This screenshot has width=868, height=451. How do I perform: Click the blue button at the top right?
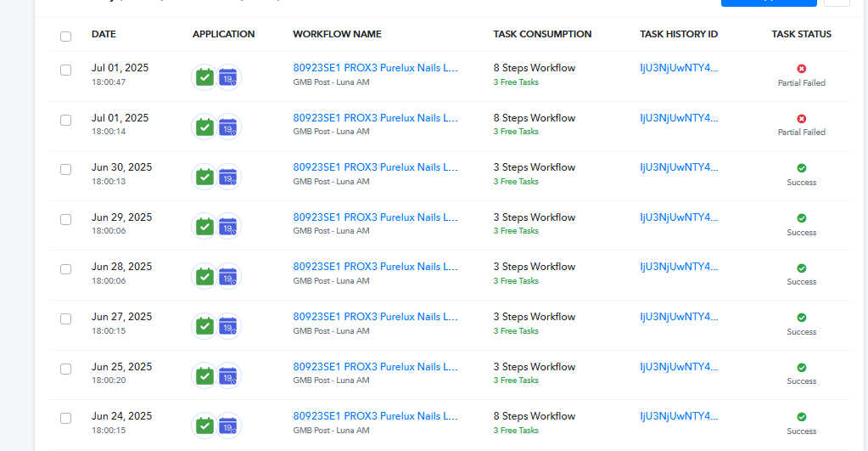point(769,3)
